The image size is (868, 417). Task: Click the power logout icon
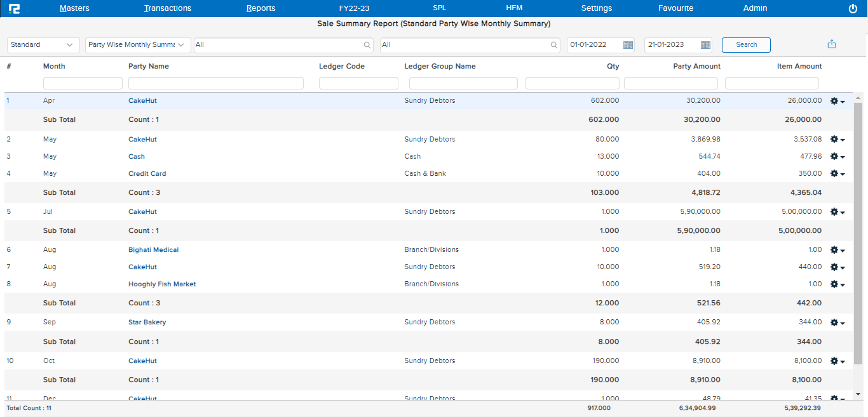point(853,8)
